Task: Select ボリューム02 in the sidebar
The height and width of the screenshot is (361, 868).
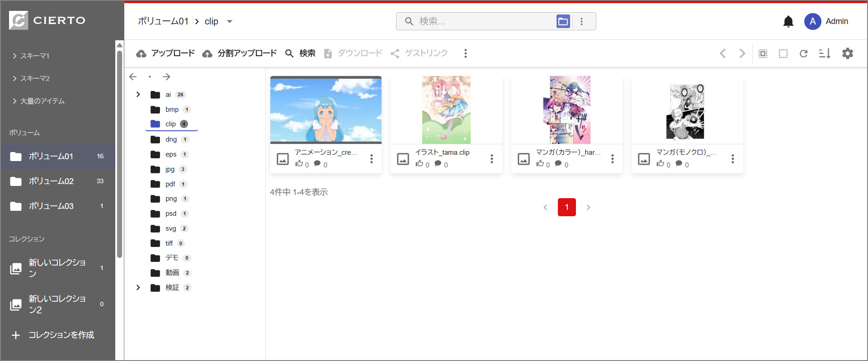Action: [57, 181]
